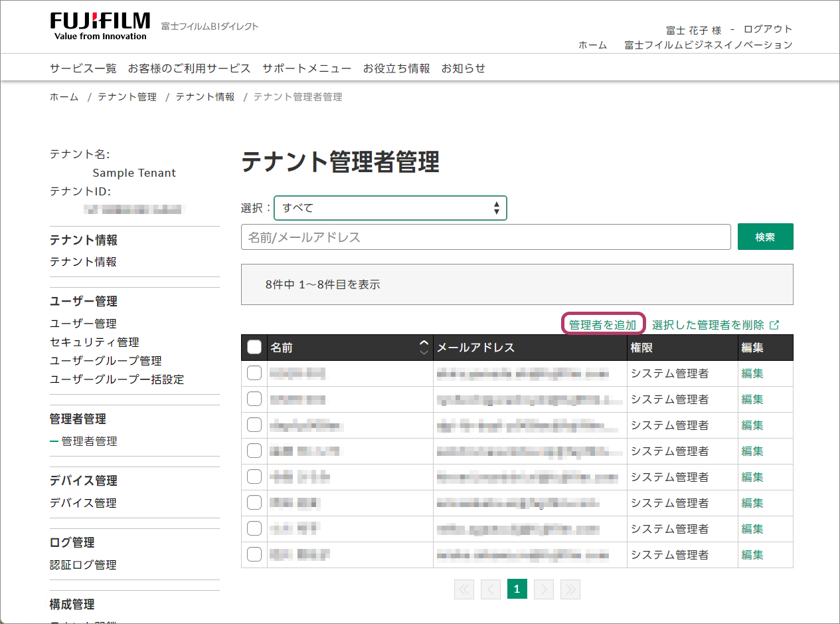Click the external link icon beside 選択した管理者を削除
Image resolution: width=840 pixels, height=624 pixels.
774,325
